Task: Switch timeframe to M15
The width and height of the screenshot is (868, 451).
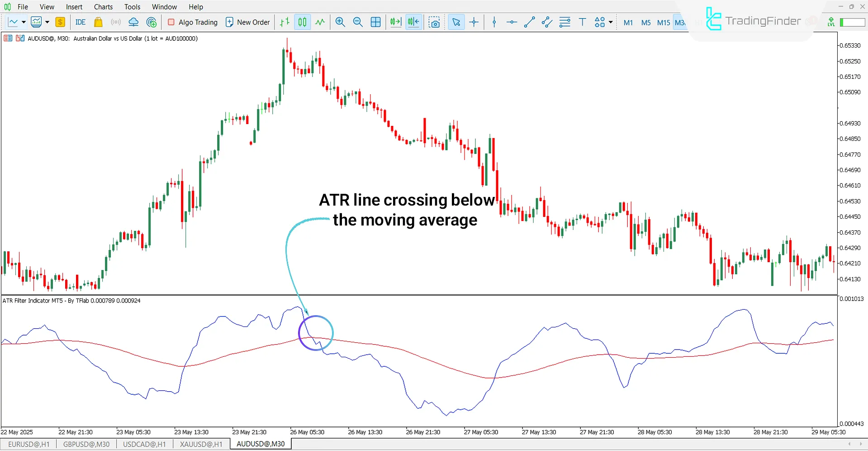Action: pyautogui.click(x=664, y=23)
